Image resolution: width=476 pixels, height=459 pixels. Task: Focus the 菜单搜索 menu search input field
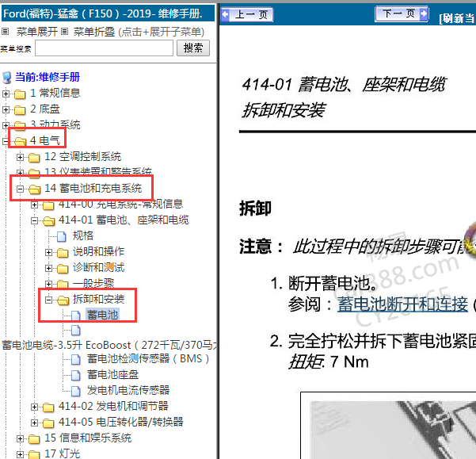pyautogui.click(x=104, y=48)
